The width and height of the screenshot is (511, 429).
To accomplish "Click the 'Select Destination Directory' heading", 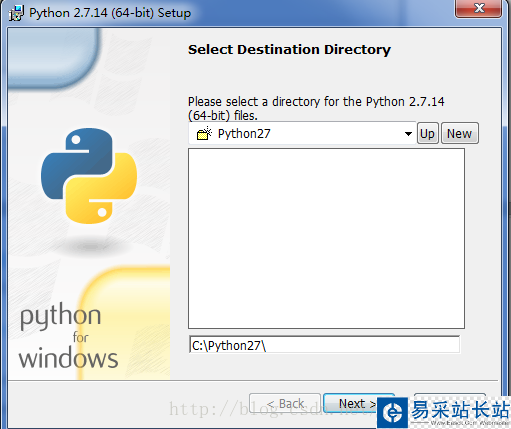I will tap(289, 50).
